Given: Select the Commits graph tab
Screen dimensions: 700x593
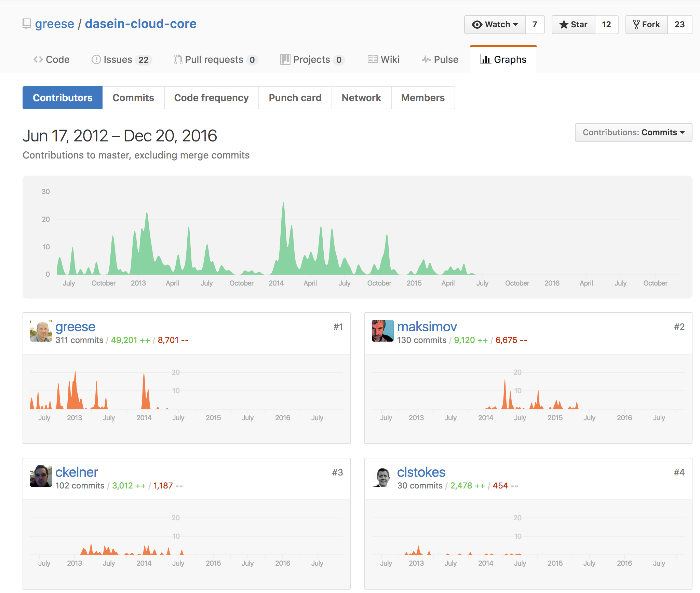Looking at the screenshot, I should [x=133, y=98].
